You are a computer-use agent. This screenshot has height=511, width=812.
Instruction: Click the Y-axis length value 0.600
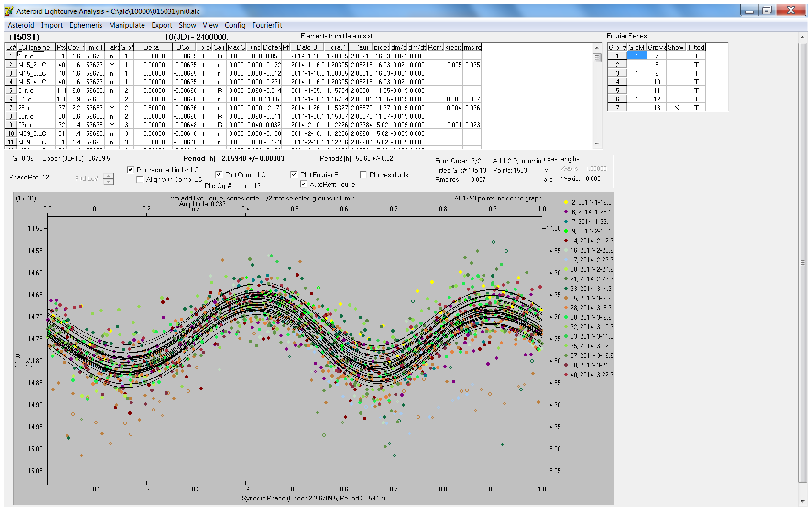tap(593, 178)
